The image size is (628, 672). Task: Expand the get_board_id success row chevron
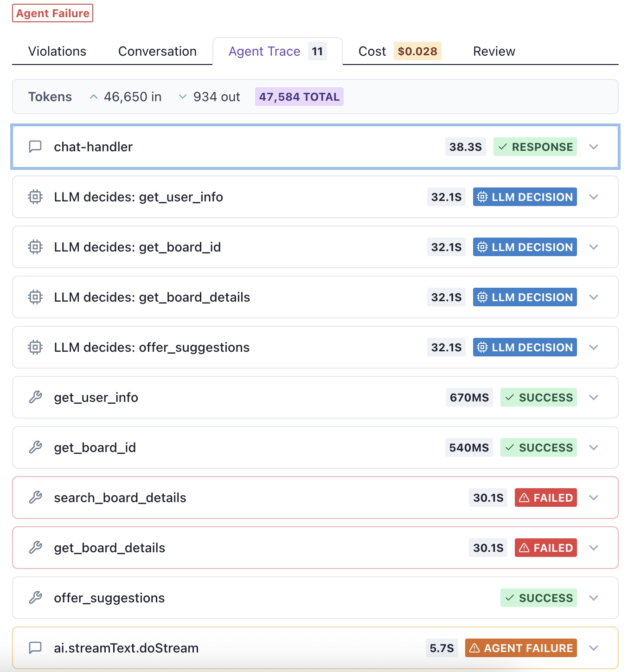[x=594, y=447]
